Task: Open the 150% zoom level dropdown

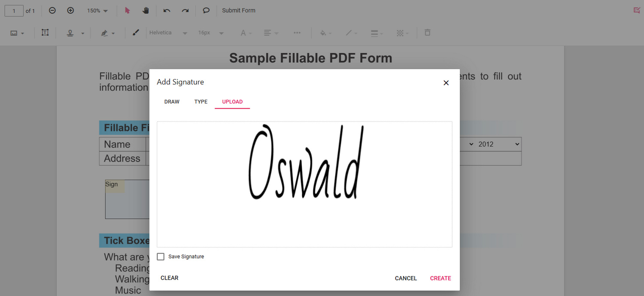Action: [97, 10]
